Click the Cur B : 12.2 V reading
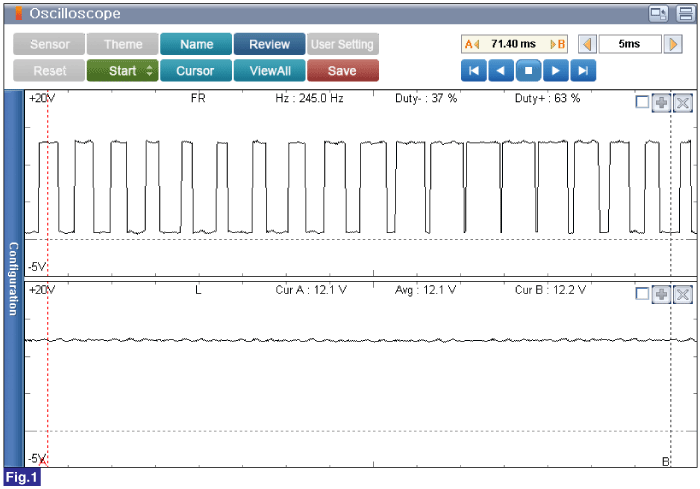The width and height of the screenshot is (700, 489). pyautogui.click(x=550, y=290)
